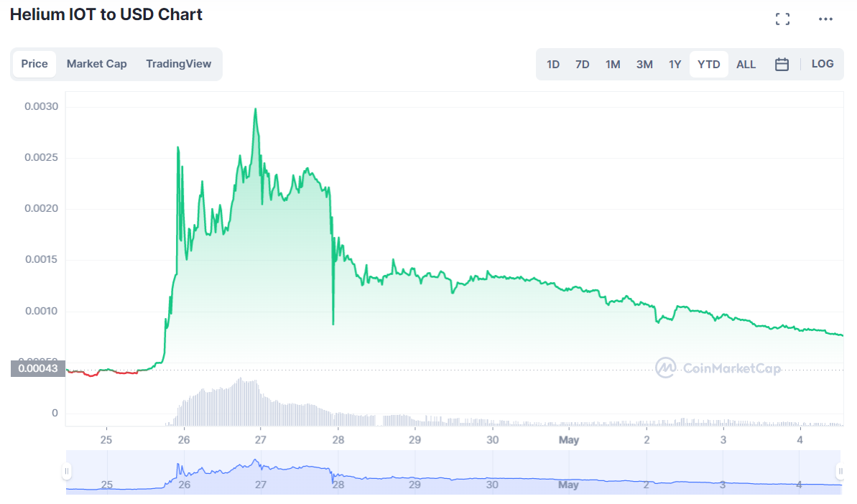Click the right handle of the range scrubber

pyautogui.click(x=840, y=470)
